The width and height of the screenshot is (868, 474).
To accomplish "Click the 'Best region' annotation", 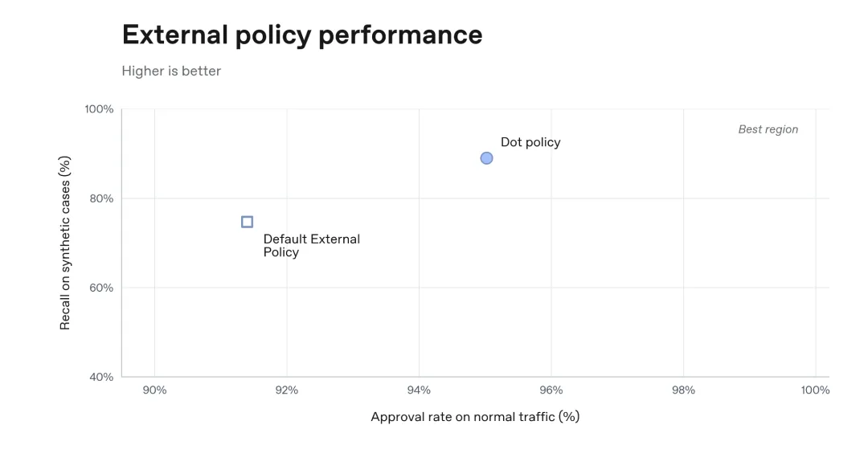I will point(768,129).
